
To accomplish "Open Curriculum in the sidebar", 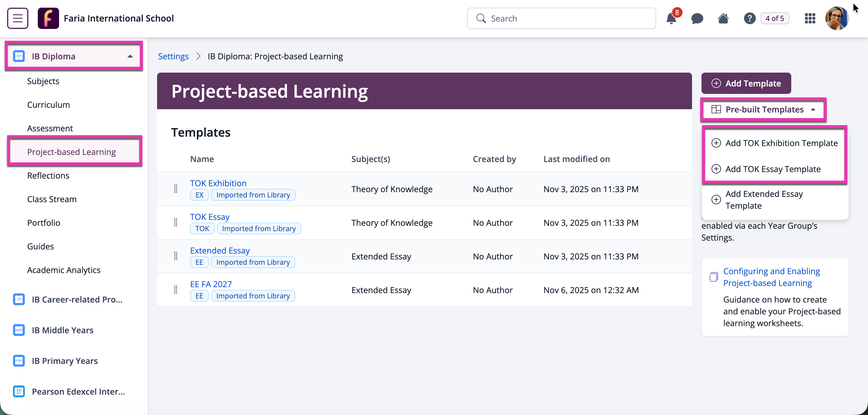I will point(48,105).
